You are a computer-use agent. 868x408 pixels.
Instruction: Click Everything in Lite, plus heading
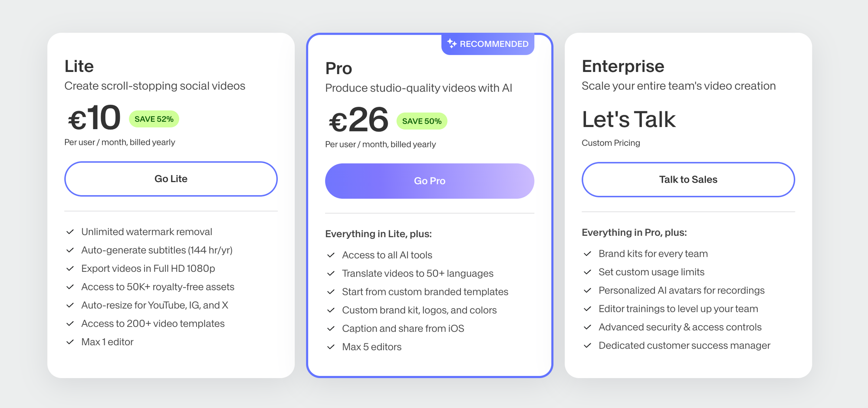tap(378, 234)
